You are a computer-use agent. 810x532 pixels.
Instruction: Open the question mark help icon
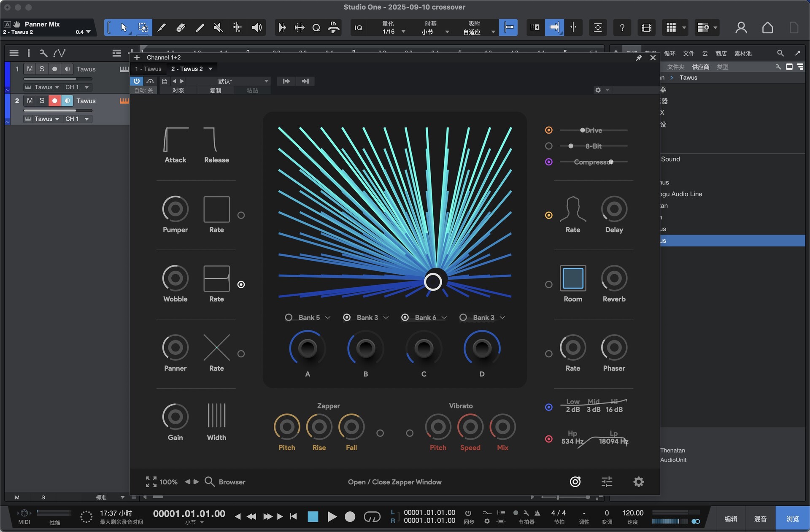point(622,27)
